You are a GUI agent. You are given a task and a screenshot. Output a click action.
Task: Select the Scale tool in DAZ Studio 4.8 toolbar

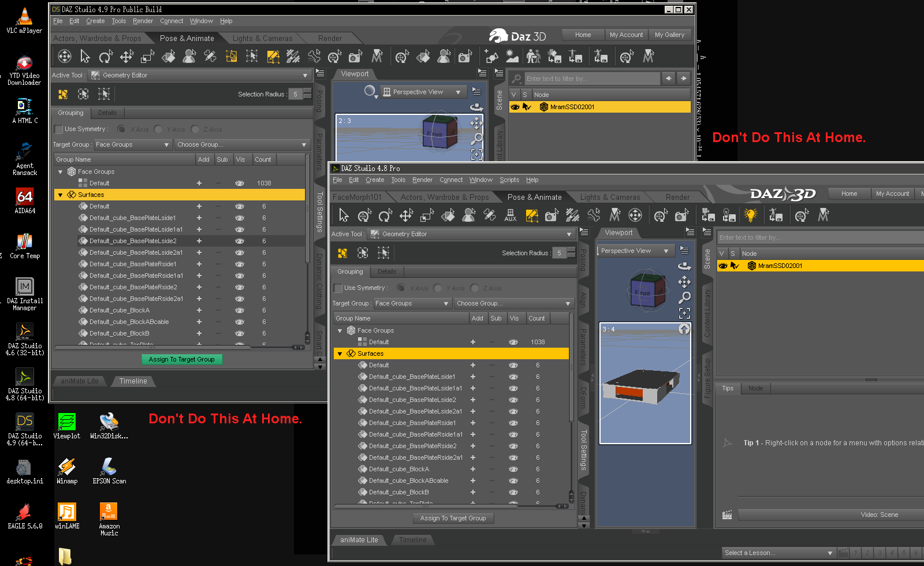(x=427, y=215)
